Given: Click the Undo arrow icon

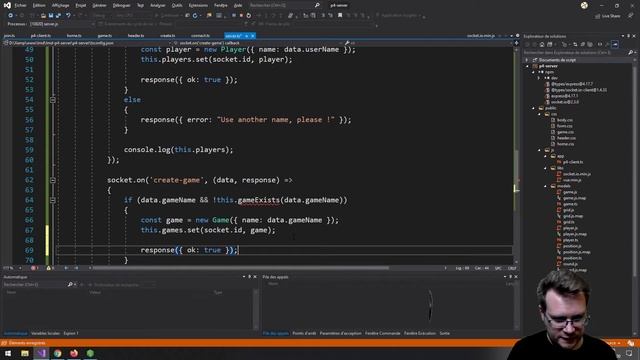Looking at the screenshot, I should point(68,16).
